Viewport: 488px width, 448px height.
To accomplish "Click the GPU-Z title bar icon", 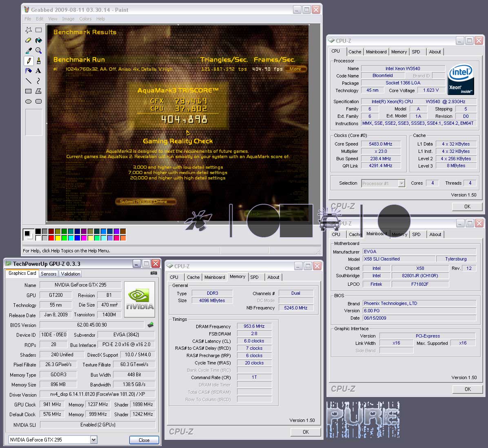I will (x=9, y=264).
